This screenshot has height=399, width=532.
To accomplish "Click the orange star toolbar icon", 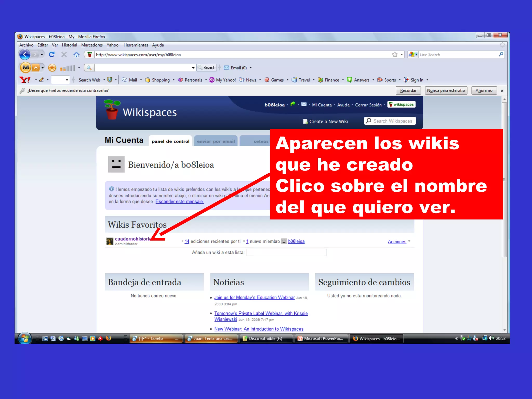I will (x=52, y=68).
